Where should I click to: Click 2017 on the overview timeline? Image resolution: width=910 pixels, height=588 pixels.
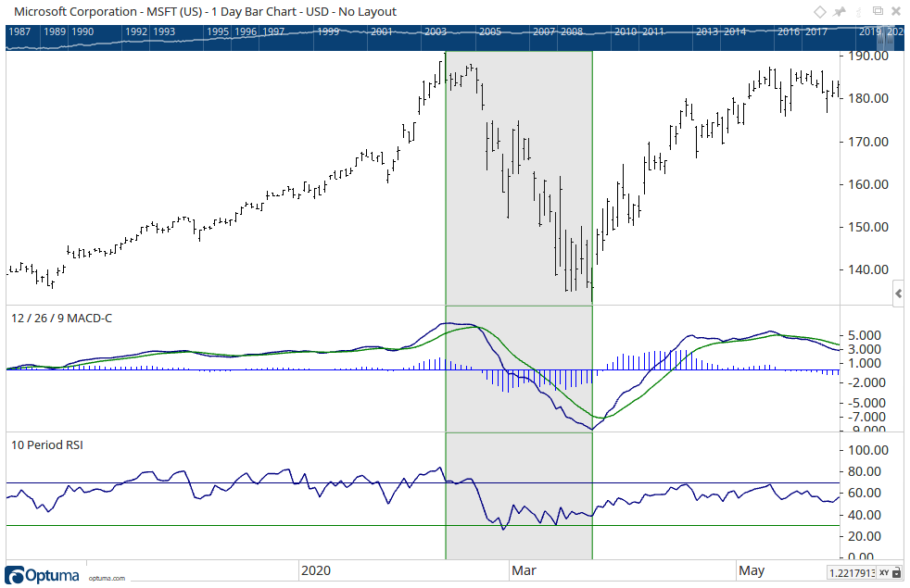[816, 31]
